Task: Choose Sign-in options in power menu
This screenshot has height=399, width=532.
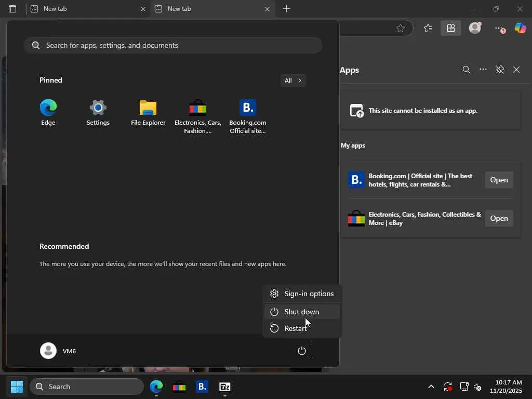Action: (x=302, y=294)
